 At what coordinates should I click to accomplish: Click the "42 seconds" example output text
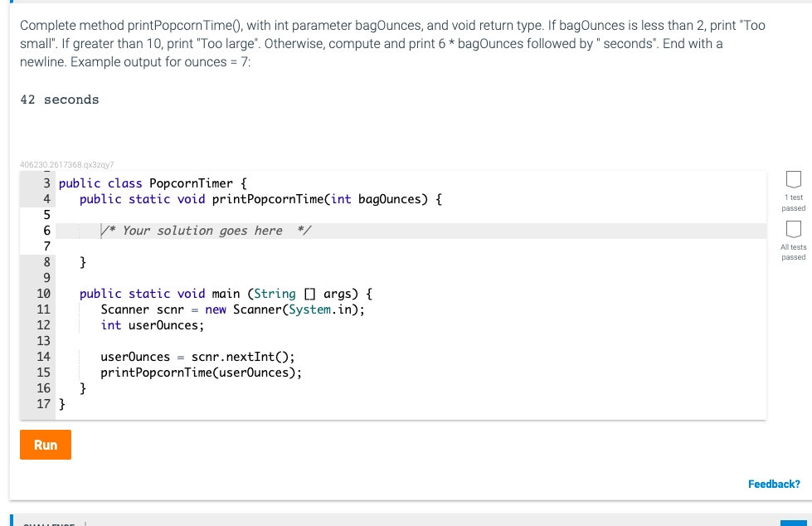coord(58,99)
